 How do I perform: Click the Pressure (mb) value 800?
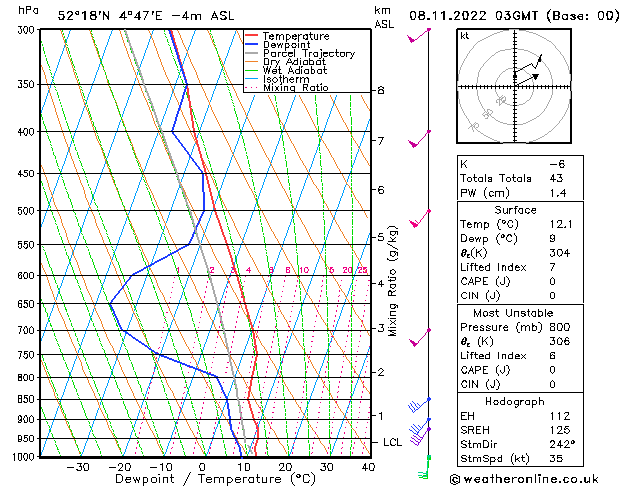[560, 327]
